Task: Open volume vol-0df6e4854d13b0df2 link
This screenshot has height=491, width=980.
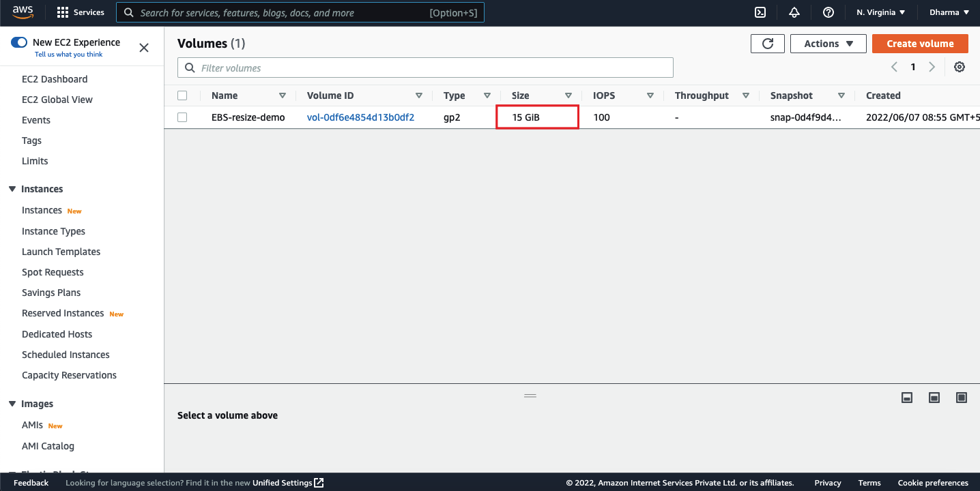Action: click(x=360, y=117)
